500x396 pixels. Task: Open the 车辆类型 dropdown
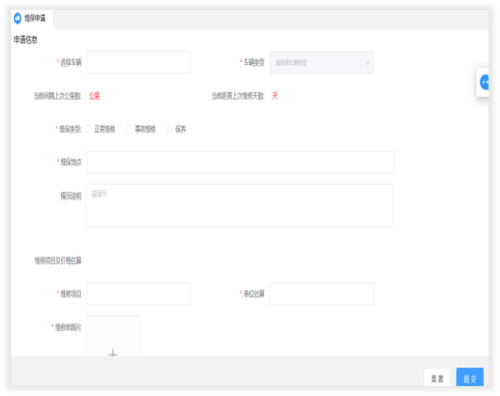322,62
